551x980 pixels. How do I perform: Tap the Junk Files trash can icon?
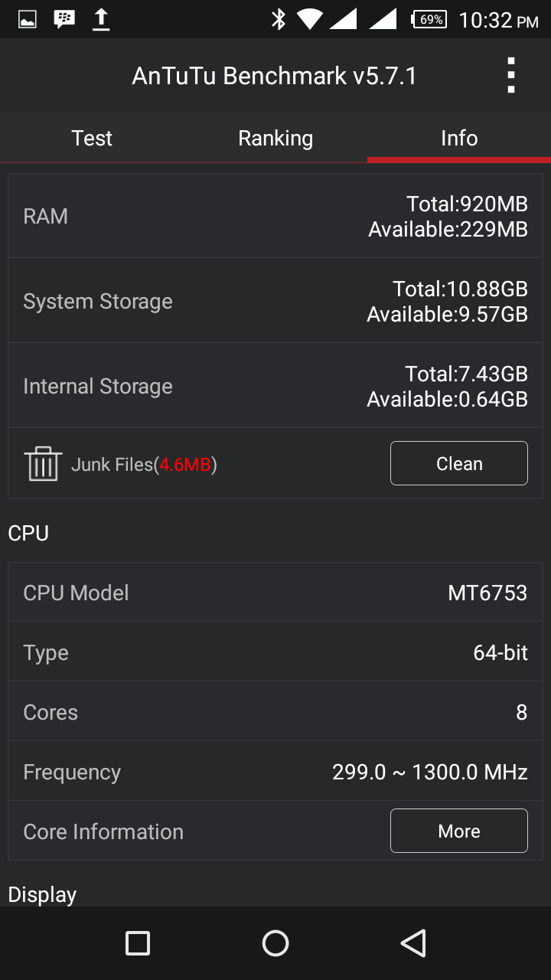click(43, 463)
